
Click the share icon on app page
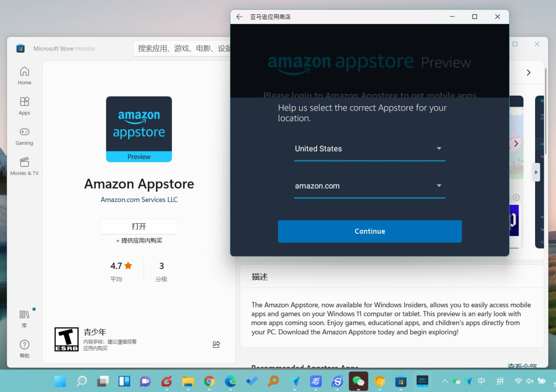[216, 345]
